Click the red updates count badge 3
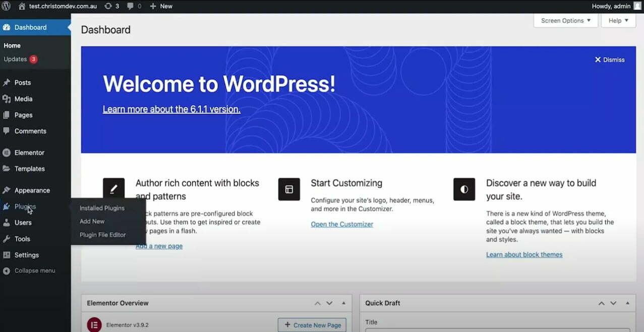644x332 pixels. [33, 59]
